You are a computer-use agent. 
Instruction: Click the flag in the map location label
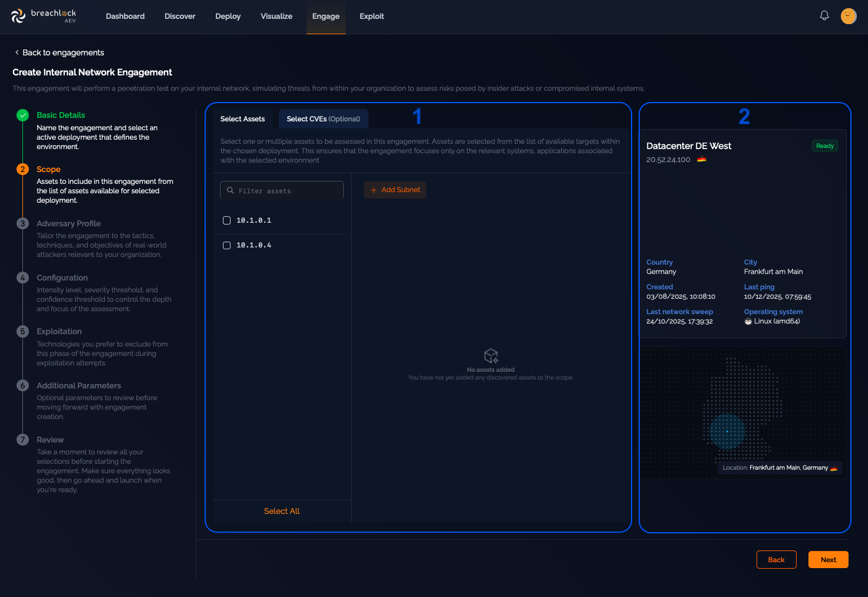point(833,468)
